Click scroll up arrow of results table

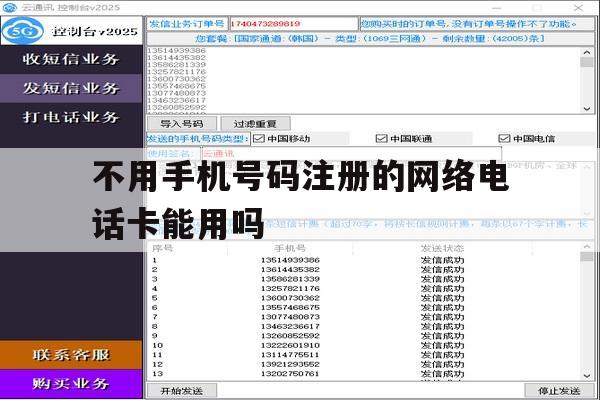(587, 247)
